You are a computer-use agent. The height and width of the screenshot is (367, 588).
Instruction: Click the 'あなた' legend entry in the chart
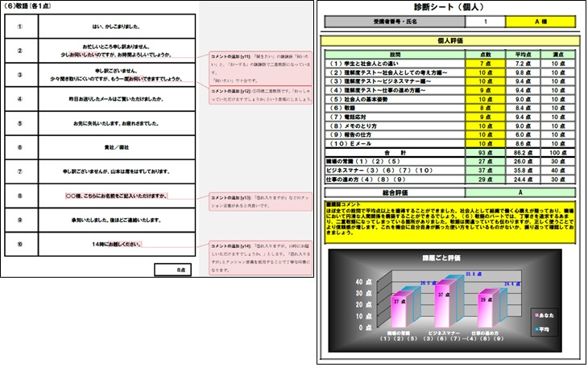(x=545, y=315)
